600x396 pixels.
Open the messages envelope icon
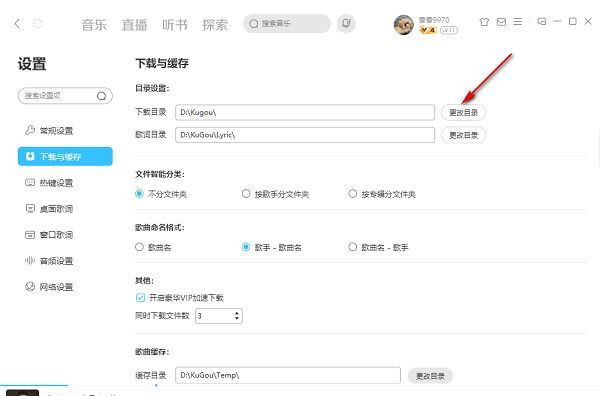501,22
